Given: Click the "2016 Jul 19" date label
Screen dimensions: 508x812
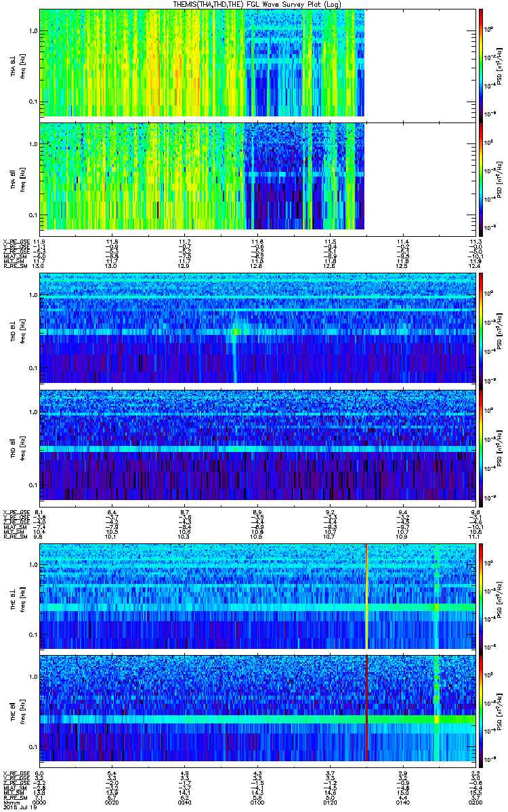Looking at the screenshot, I should tap(17, 803).
